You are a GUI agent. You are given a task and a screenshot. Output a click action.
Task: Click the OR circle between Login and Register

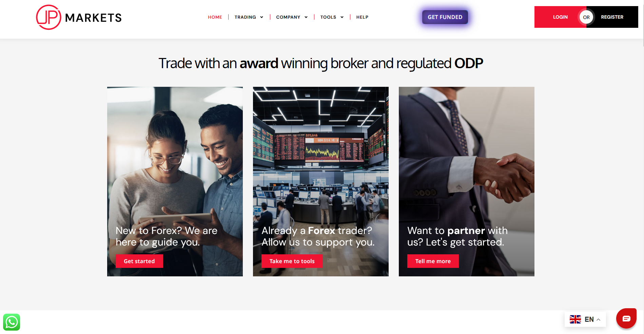[x=586, y=17]
